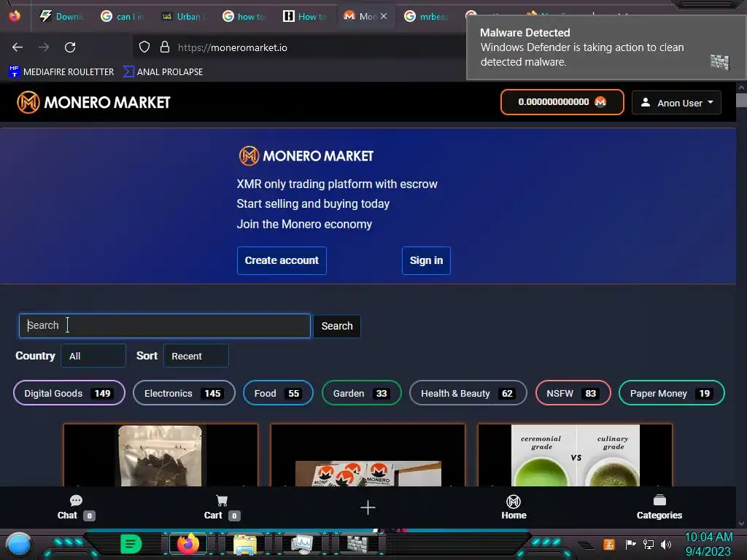Open the MEDIAFIRE ROULETTER bookmark
The image size is (747, 560).
[61, 72]
